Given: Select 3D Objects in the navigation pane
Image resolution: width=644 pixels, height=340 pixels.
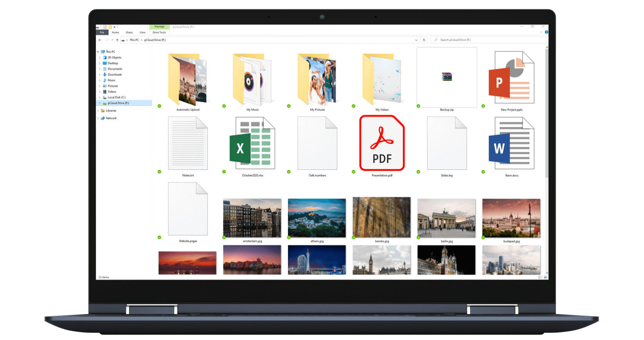Looking at the screenshot, I should [114, 58].
